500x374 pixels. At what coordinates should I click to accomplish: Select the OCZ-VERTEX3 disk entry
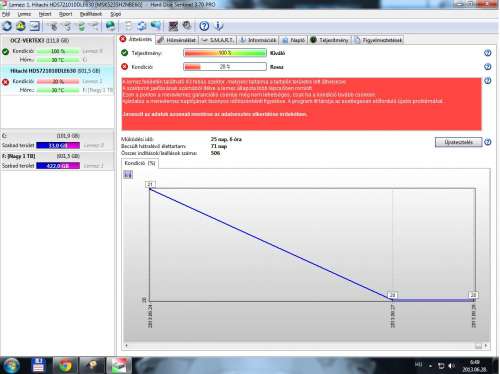click(39, 40)
